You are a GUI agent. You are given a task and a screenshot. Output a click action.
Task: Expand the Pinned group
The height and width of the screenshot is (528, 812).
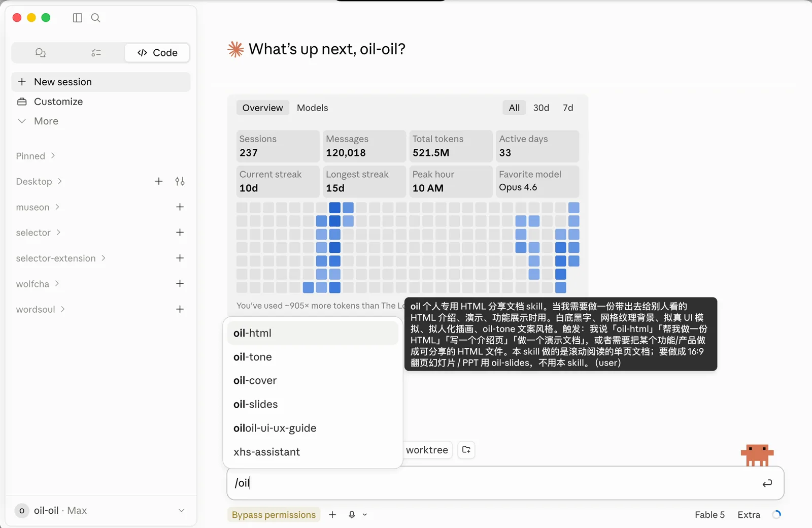[x=36, y=156]
